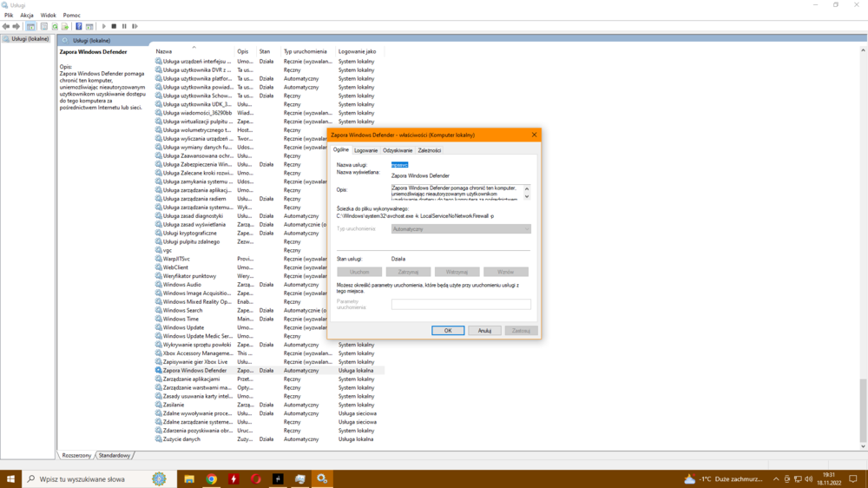This screenshot has height=488, width=868.
Task: Sort by the Opis column header
Action: click(247, 51)
